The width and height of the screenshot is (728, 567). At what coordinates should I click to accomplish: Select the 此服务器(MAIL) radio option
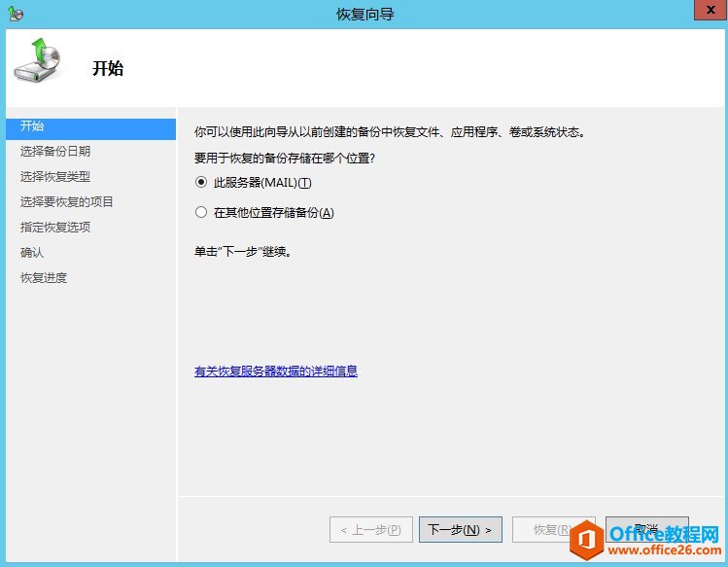(201, 182)
